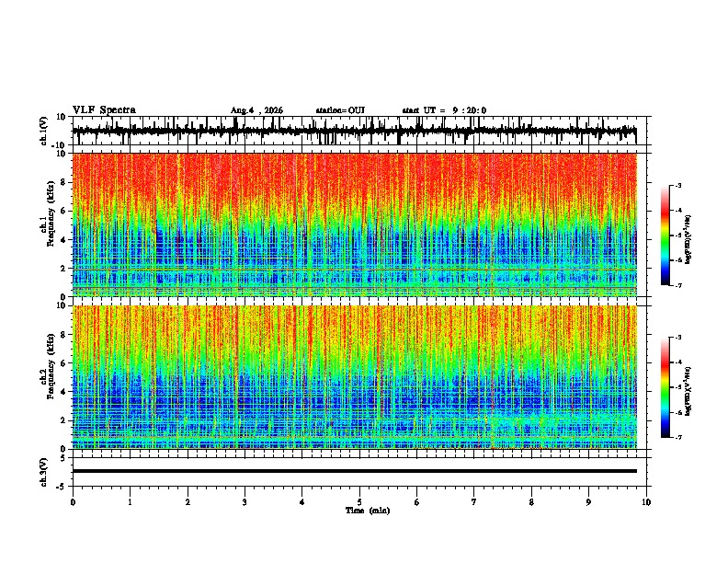Click time axis tick label "5"

(359, 502)
